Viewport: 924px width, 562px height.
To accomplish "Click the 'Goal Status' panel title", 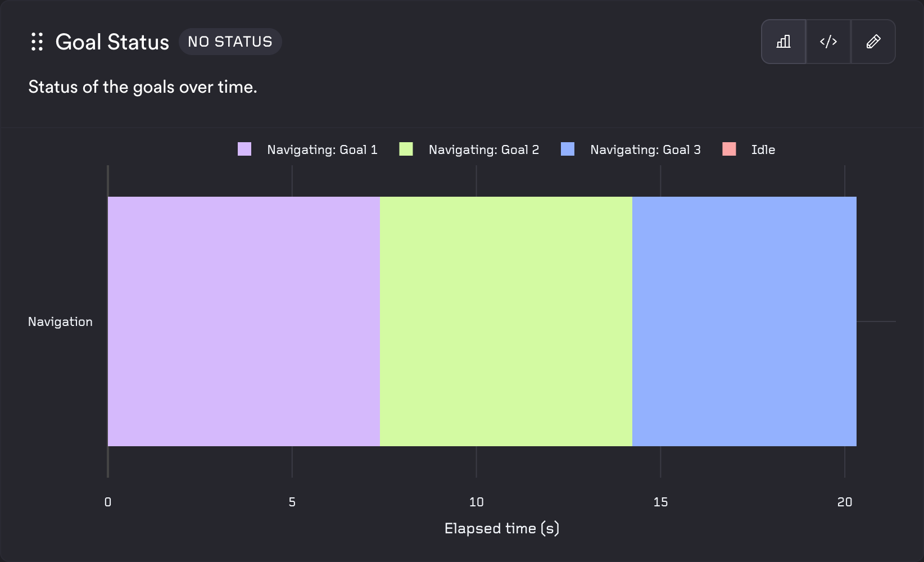I will click(x=112, y=42).
